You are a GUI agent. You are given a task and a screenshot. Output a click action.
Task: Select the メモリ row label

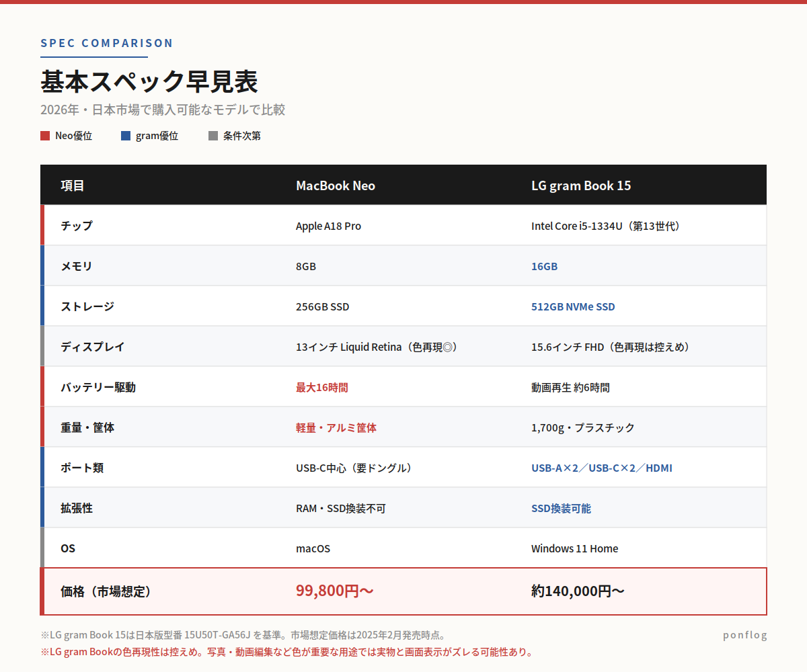click(x=77, y=266)
